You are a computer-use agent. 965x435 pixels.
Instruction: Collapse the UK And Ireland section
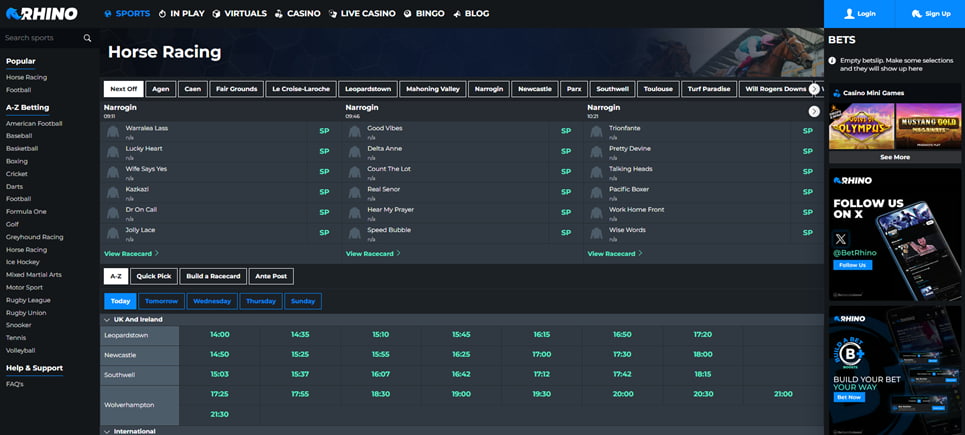107,320
